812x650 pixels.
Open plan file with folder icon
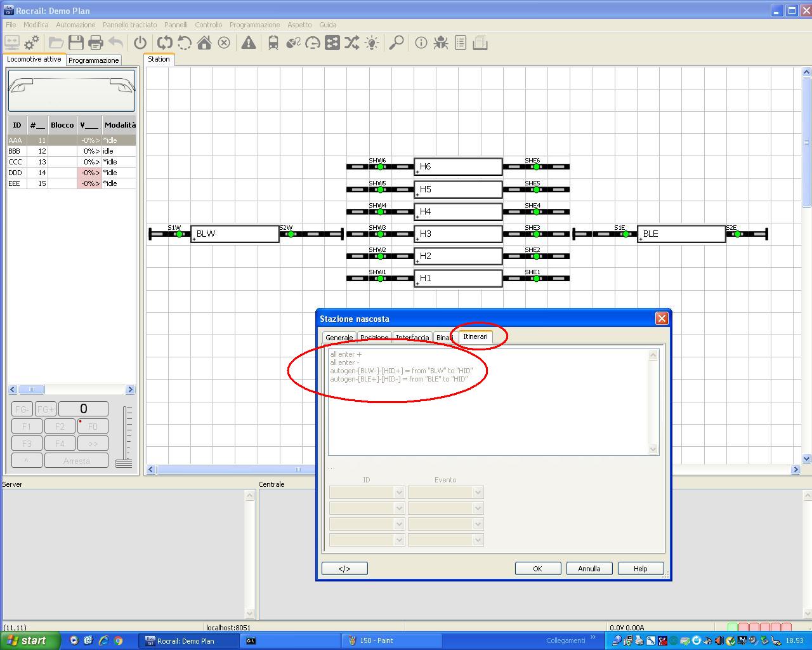[56, 43]
